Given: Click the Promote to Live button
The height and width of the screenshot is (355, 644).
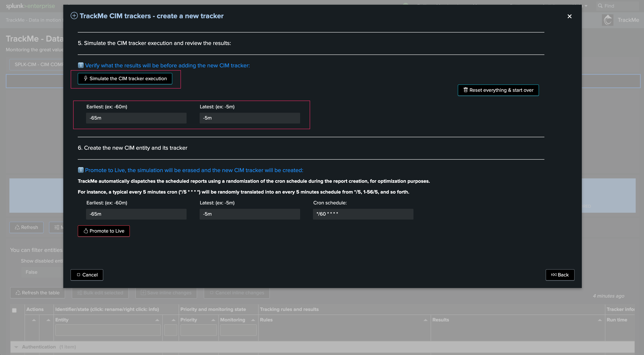Looking at the screenshot, I should tap(104, 231).
